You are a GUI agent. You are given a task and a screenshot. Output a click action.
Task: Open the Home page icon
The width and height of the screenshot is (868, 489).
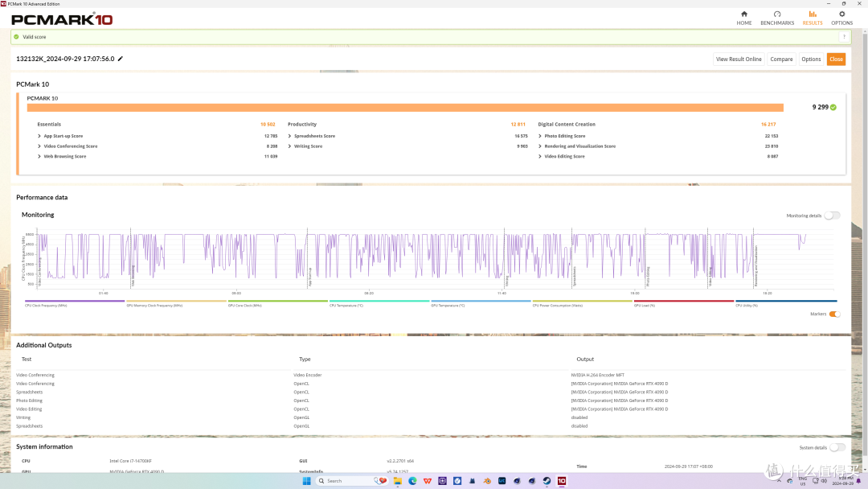(x=744, y=14)
